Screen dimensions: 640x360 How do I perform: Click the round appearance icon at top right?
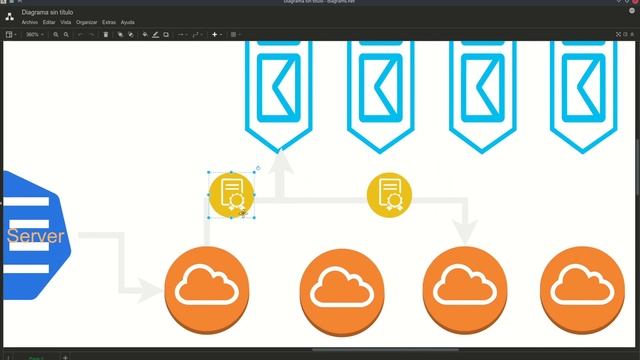[x=632, y=11]
